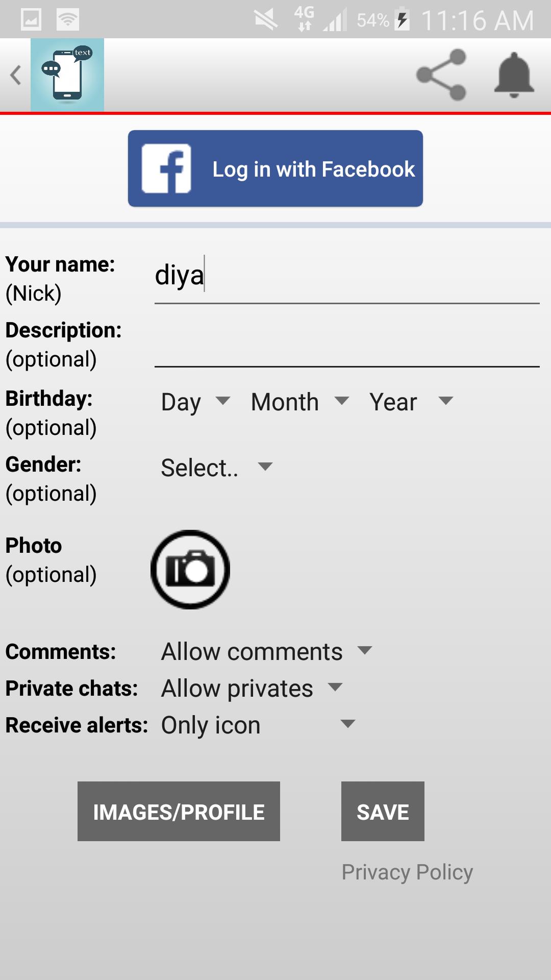Expand the Gender Select dropdown
Viewport: 551px width, 980px height.
pyautogui.click(x=216, y=467)
